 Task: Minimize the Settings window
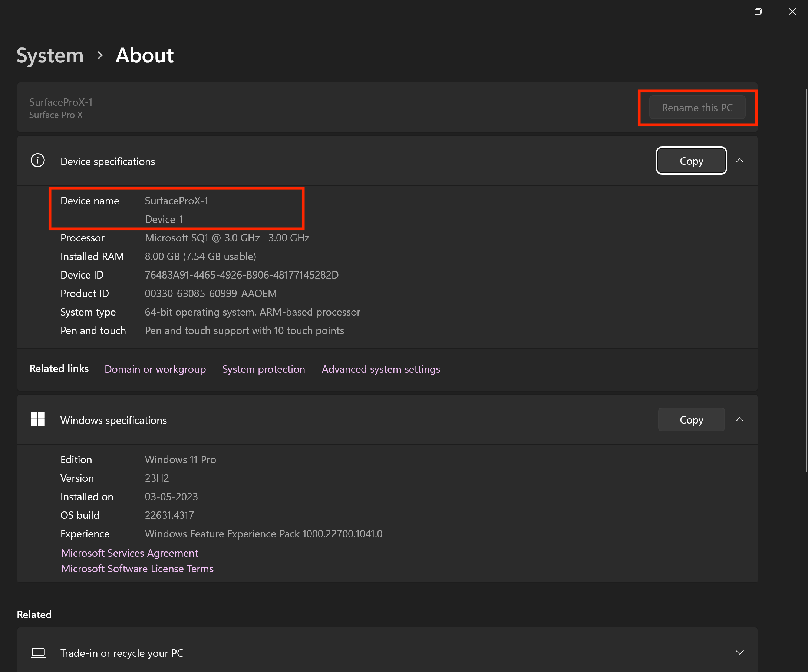pyautogui.click(x=724, y=11)
